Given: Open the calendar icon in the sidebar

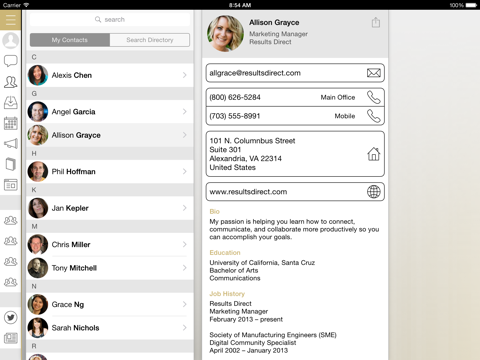Looking at the screenshot, I should (x=11, y=123).
